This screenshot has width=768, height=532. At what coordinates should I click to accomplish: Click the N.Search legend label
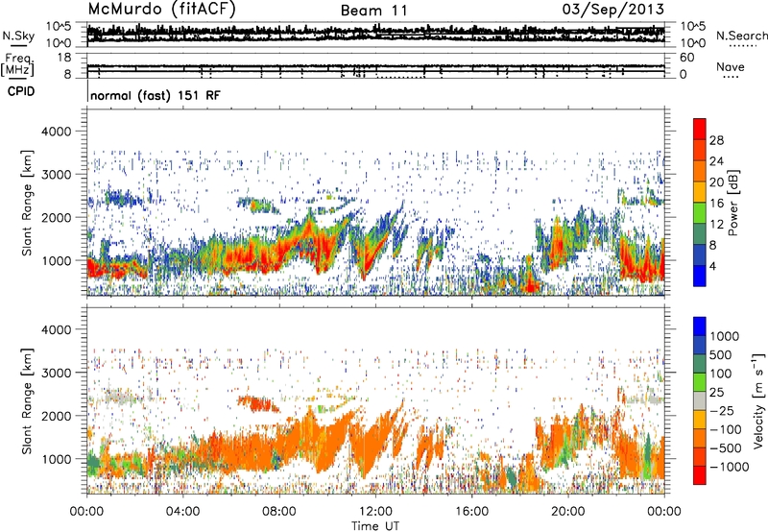pos(741,36)
